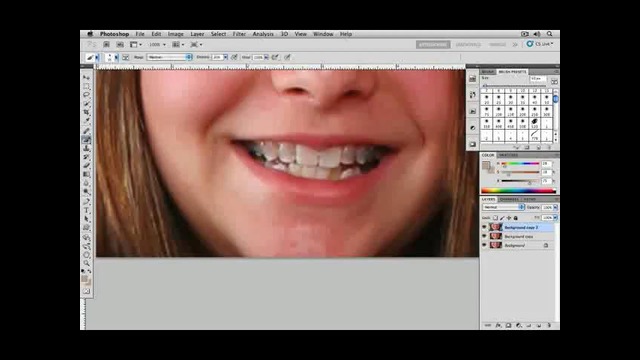
Task: Open Mini Bridge from the application bar
Action: click(120, 44)
